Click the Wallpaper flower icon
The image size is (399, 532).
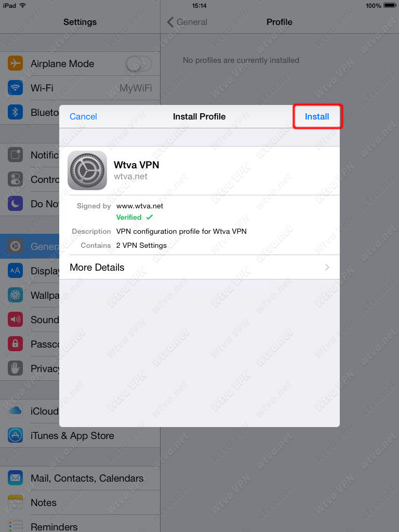(x=15, y=295)
